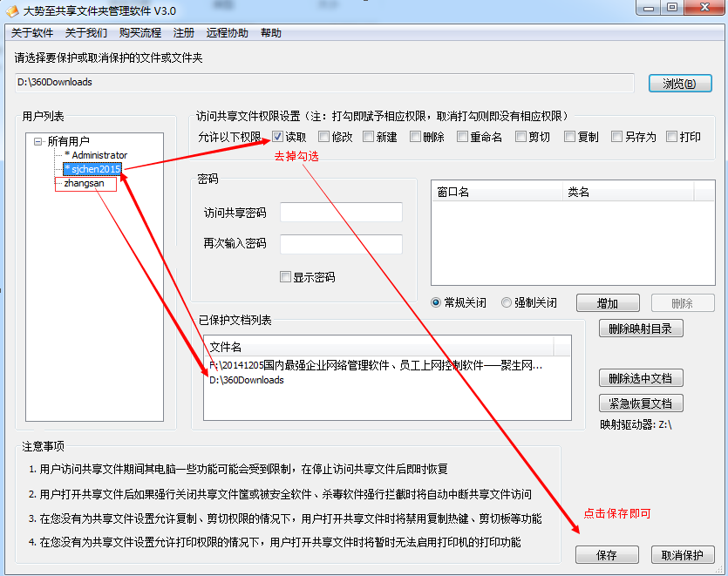Uncheck the 读取 permission checkbox
Screen dimensions: 728x576
pyautogui.click(x=277, y=137)
